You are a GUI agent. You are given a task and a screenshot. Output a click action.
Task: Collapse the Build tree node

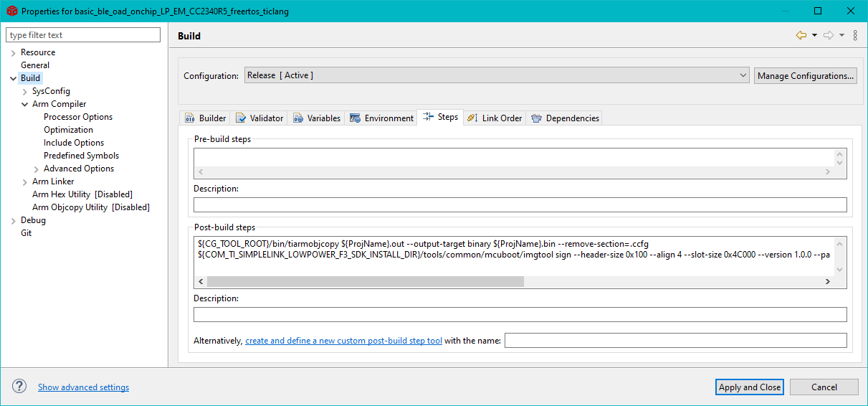pyautogui.click(x=14, y=78)
